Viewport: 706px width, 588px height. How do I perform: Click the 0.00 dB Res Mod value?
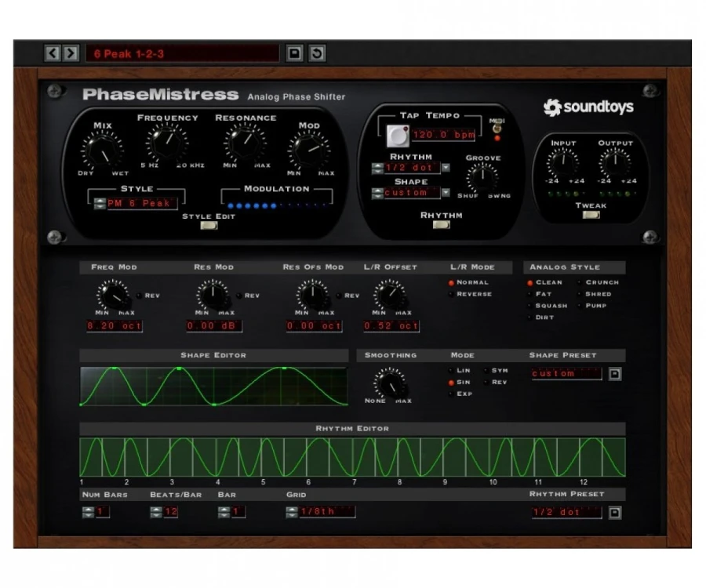(214, 325)
